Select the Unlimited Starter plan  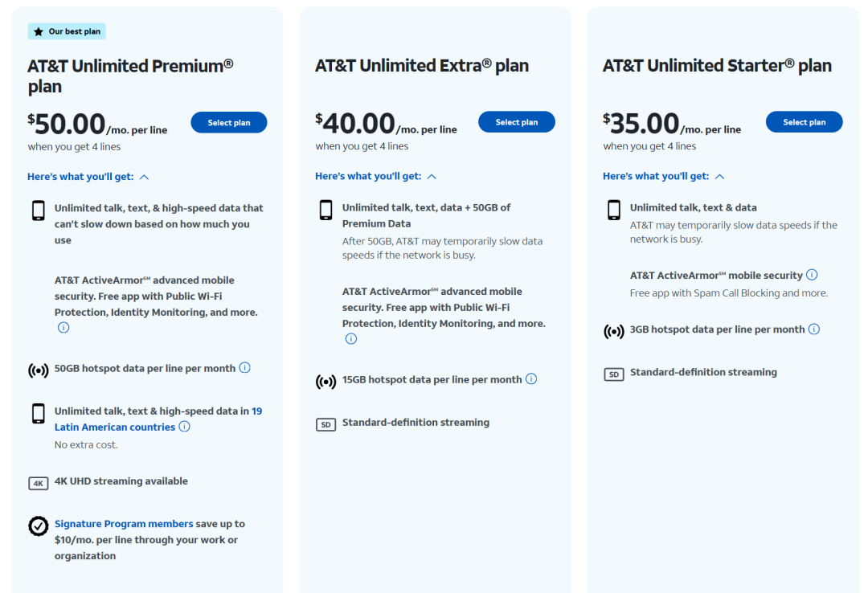point(804,122)
